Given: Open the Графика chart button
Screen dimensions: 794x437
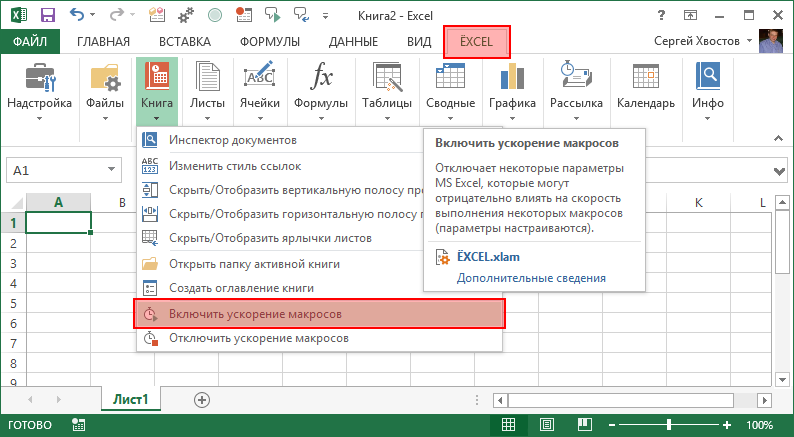Looking at the screenshot, I should click(x=512, y=91).
